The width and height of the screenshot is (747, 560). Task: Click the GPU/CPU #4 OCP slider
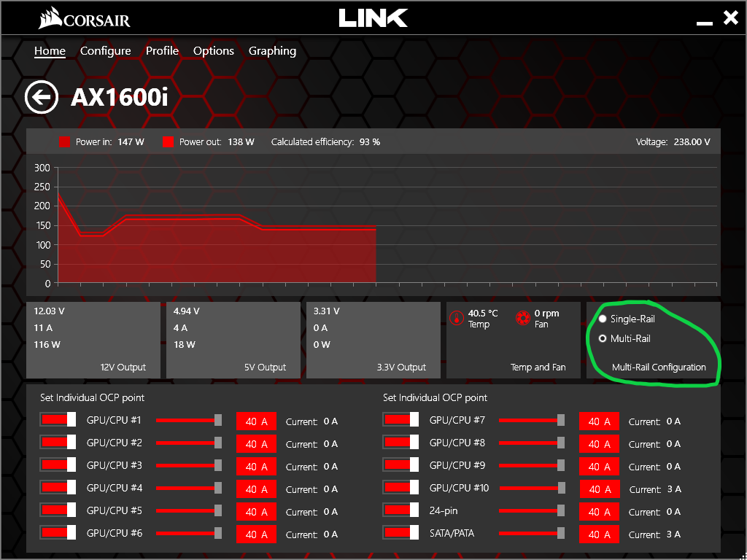pos(189,488)
